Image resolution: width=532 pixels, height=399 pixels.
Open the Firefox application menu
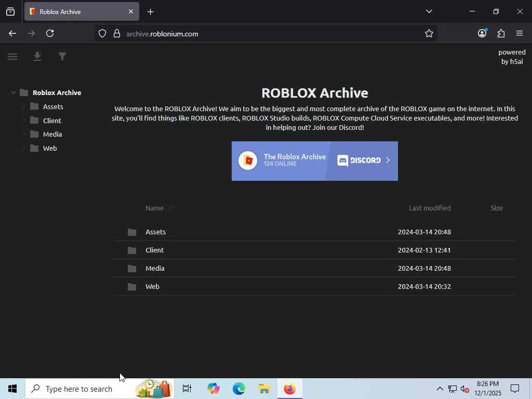(x=520, y=33)
